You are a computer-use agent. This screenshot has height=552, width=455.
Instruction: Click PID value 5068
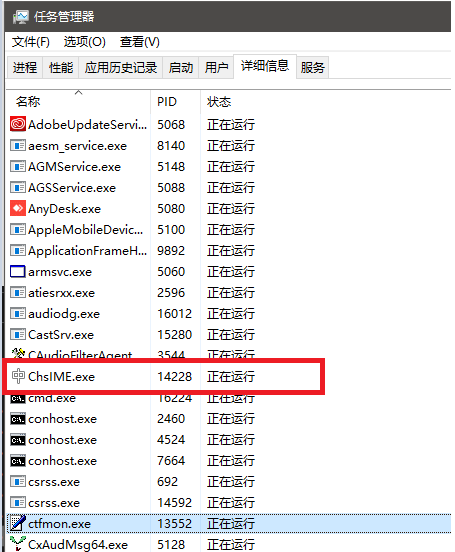tap(171, 125)
